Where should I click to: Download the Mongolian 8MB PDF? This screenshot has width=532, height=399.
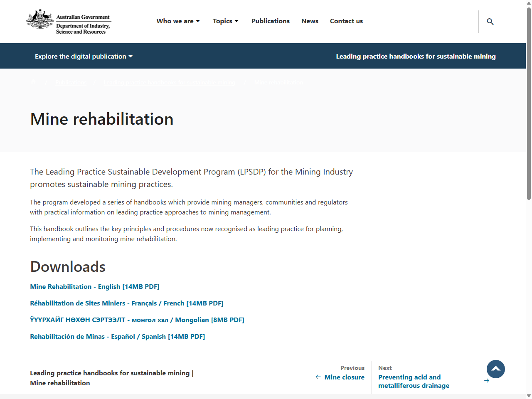pos(137,320)
